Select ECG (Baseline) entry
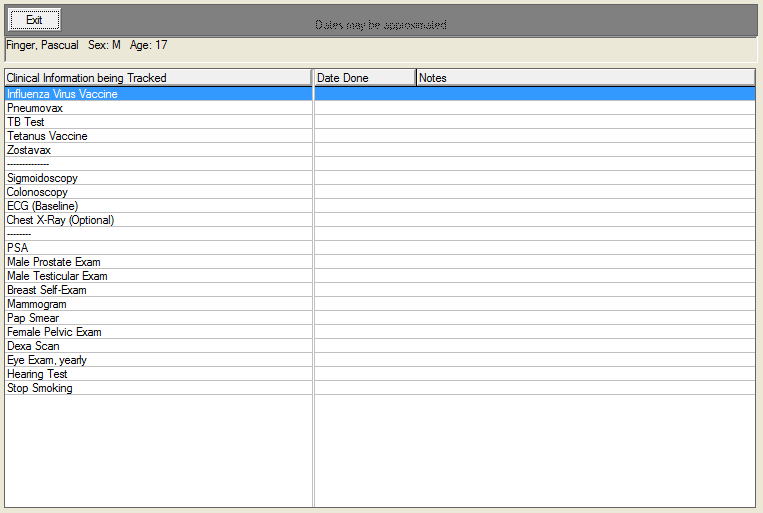The width and height of the screenshot is (763, 513). 42,206
